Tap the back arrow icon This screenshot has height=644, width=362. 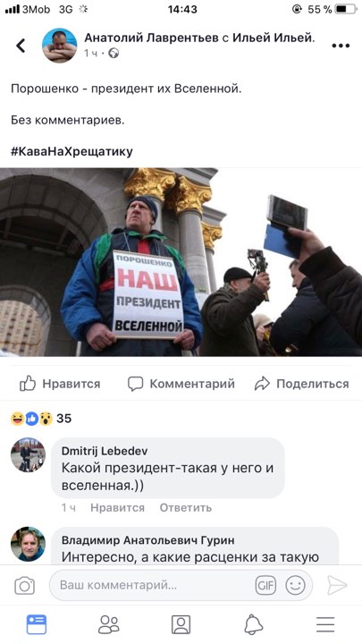coord(21,46)
